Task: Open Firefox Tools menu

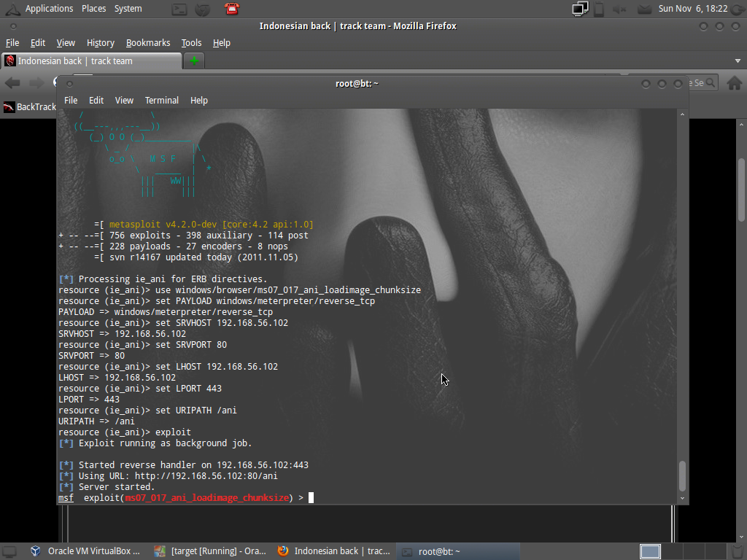Action: click(x=192, y=43)
